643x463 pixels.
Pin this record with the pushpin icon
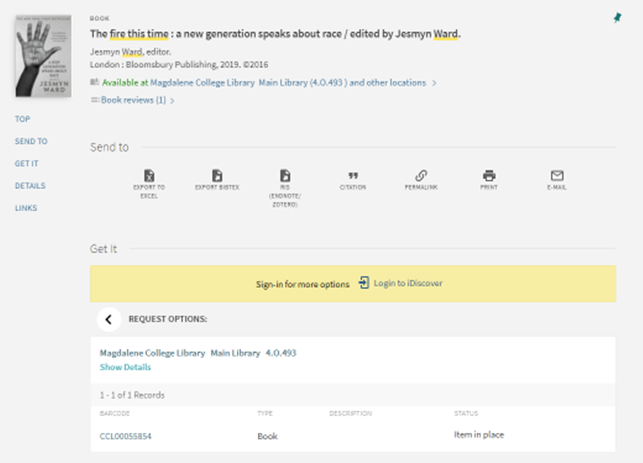click(616, 18)
